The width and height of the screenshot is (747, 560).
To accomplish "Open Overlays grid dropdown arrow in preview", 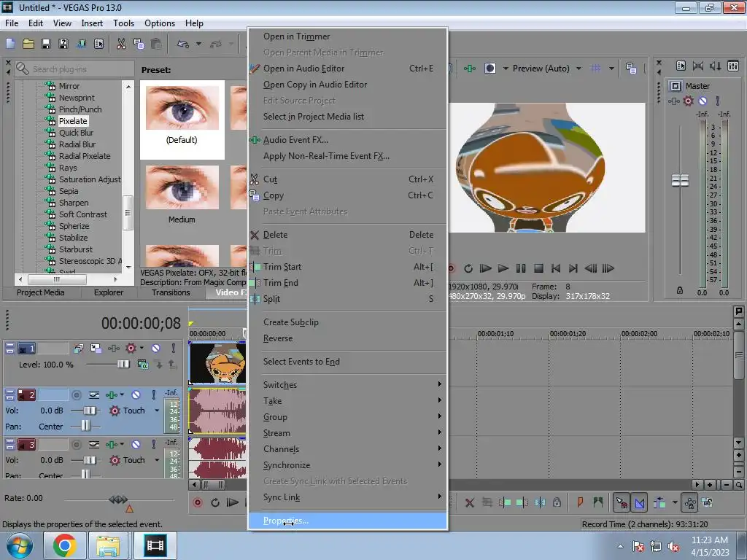I will pos(611,69).
